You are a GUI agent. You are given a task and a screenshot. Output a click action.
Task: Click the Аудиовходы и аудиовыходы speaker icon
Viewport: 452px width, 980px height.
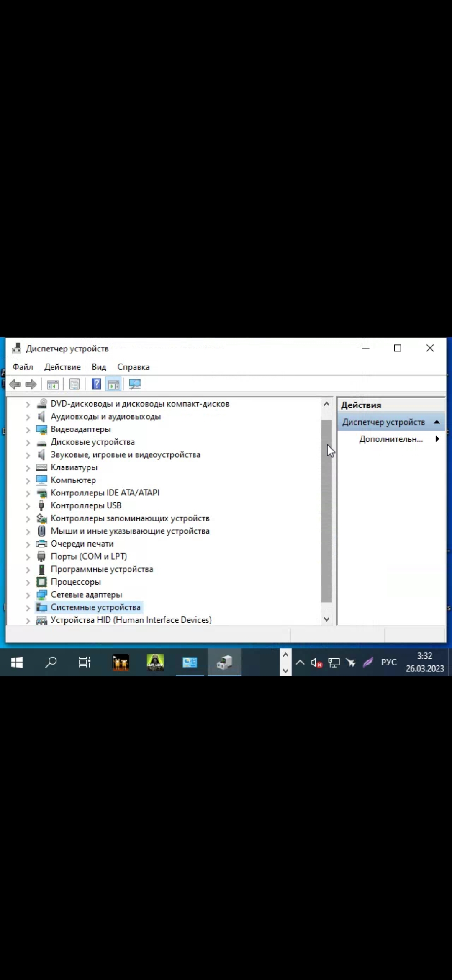click(x=41, y=417)
